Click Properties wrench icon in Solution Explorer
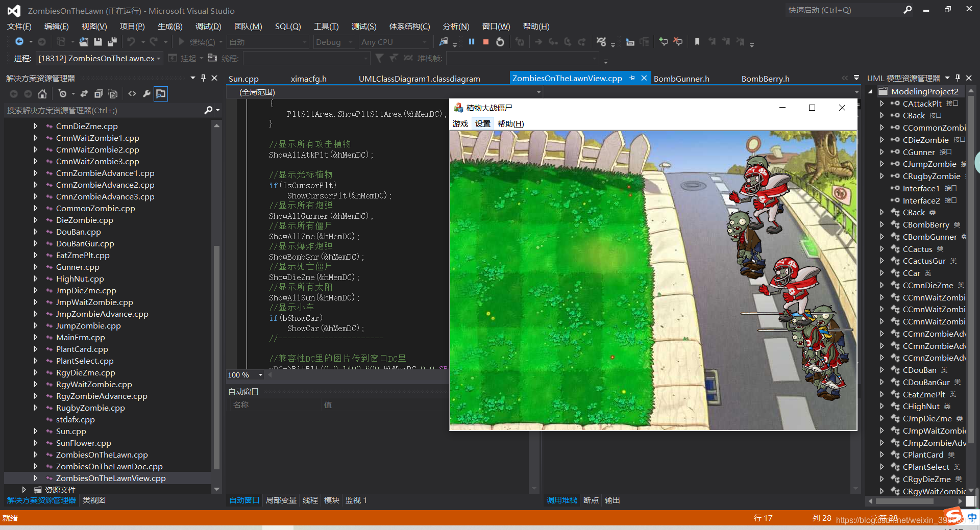 pyautogui.click(x=146, y=94)
